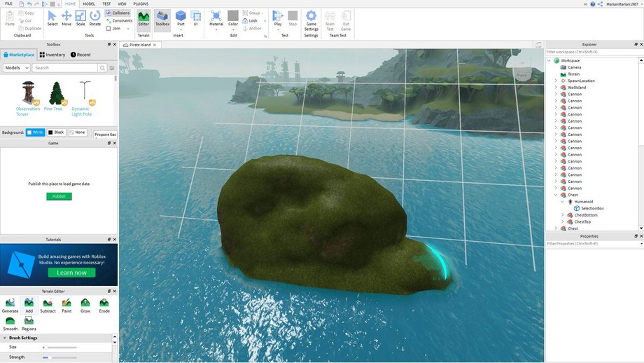Toggle the Collisions checkbox
Screen dimensions: 644x363
(108, 13)
